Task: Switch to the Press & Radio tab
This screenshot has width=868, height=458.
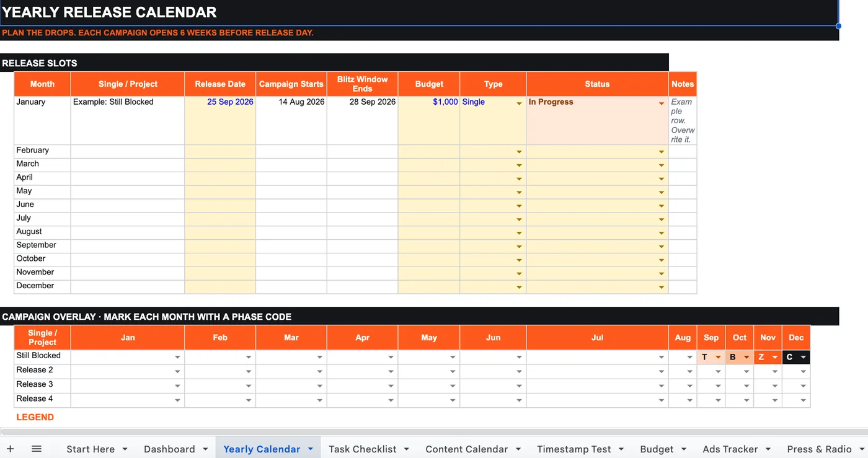Action: pos(819,449)
